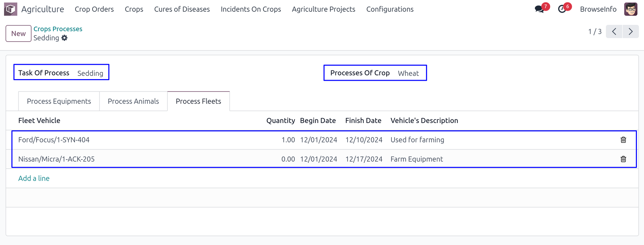Open the Configurations menu
Image resolution: width=644 pixels, height=245 pixels.
point(390,9)
